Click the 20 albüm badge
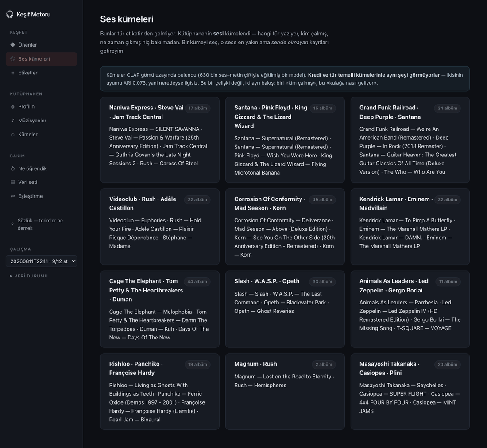 point(447,364)
